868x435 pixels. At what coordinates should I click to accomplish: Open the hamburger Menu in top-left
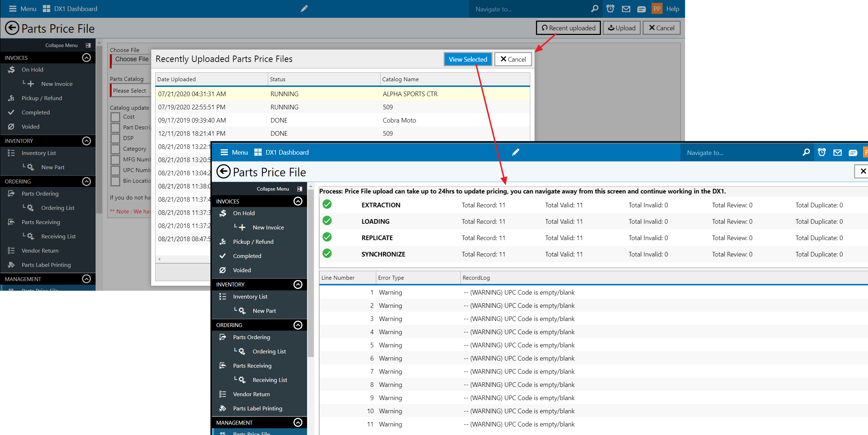click(13, 9)
